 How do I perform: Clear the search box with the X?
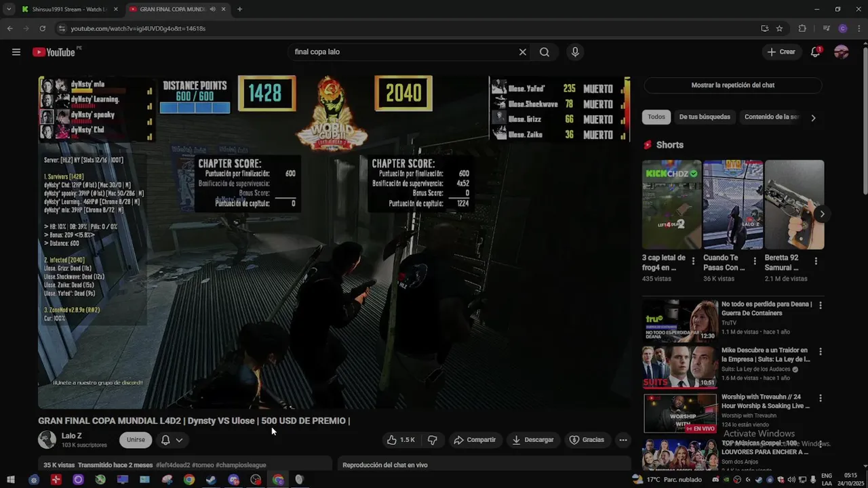(523, 52)
